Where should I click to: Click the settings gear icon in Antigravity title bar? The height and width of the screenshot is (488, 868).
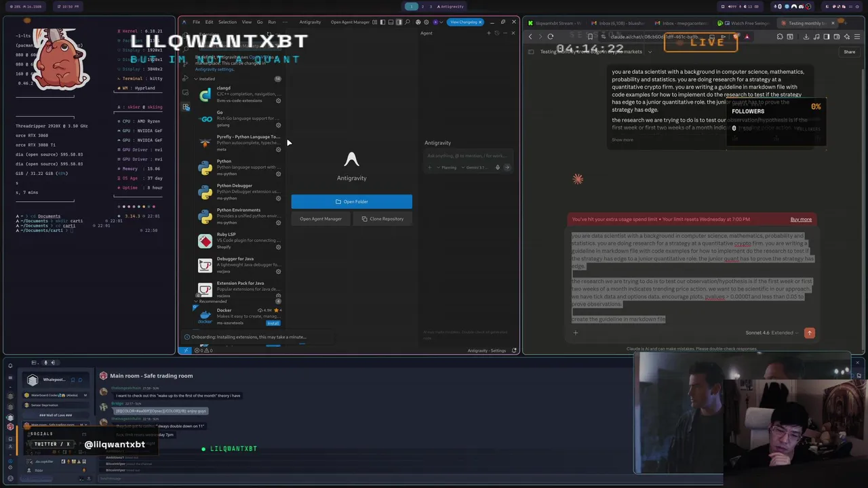point(427,22)
